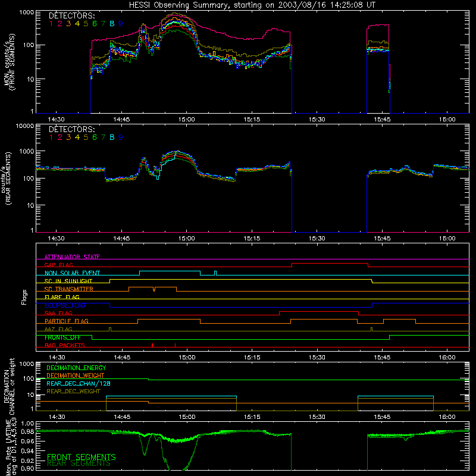Click the first BAD_PACKETS red tick mark
476x476 pixels.
tap(152, 345)
